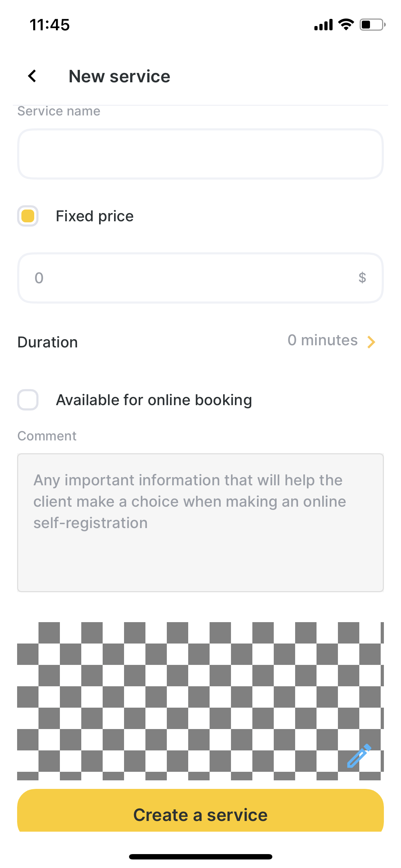The height and width of the screenshot is (868, 401).
Task: Tap the back arrow icon
Action: 32,76
